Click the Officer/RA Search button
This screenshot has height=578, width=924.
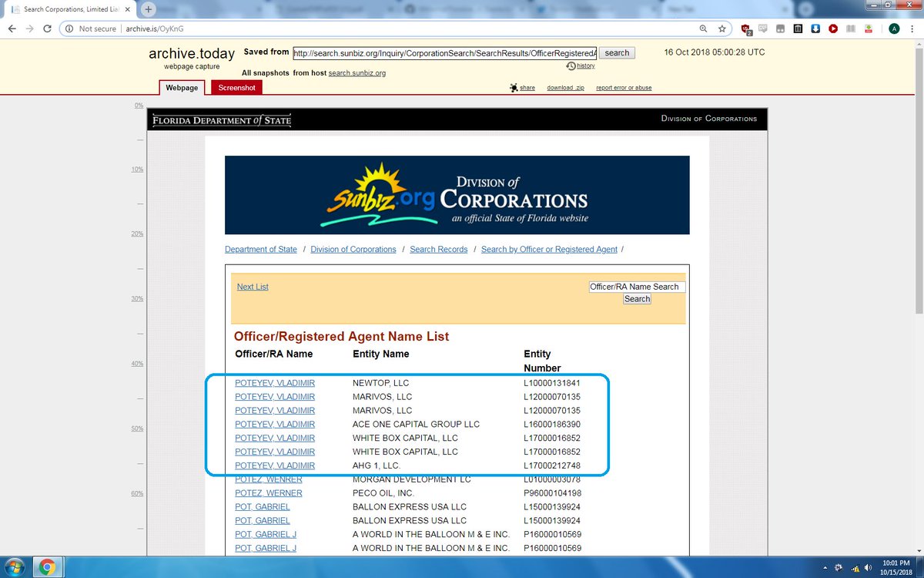pyautogui.click(x=637, y=299)
